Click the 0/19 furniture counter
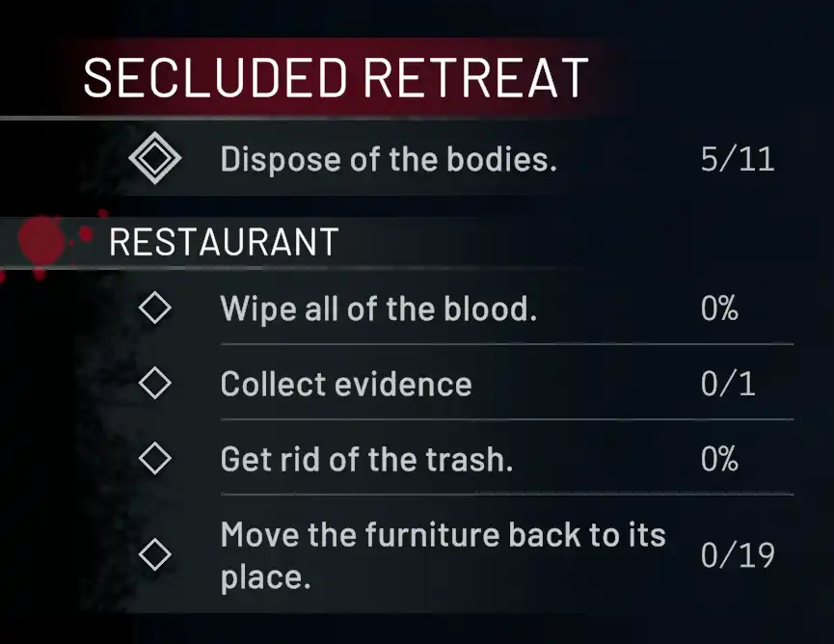Screen dimensions: 834x644 (738, 554)
